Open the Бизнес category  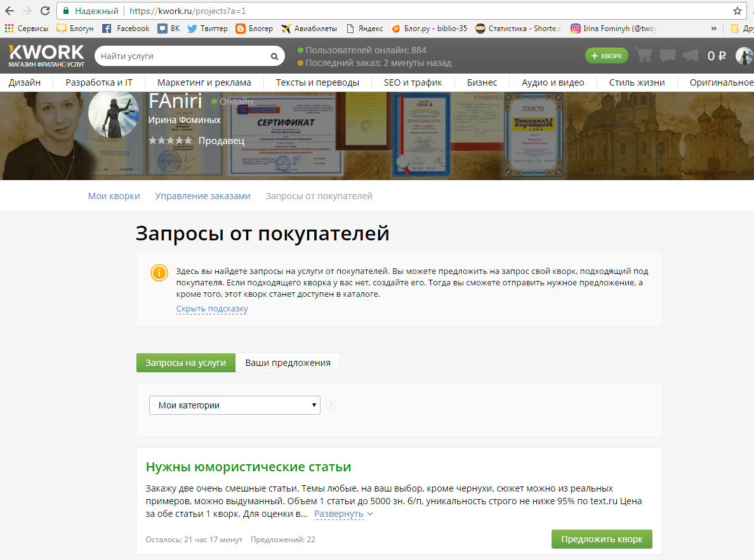point(482,82)
